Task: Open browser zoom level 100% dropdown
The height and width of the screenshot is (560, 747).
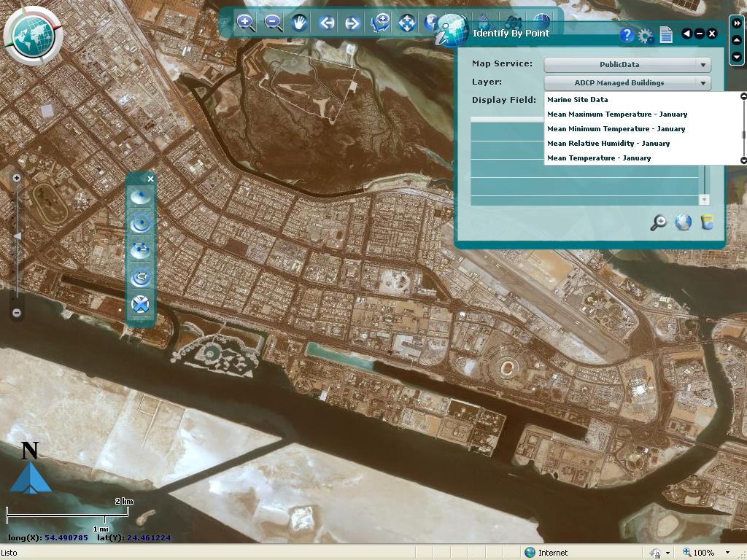Action: [727, 553]
